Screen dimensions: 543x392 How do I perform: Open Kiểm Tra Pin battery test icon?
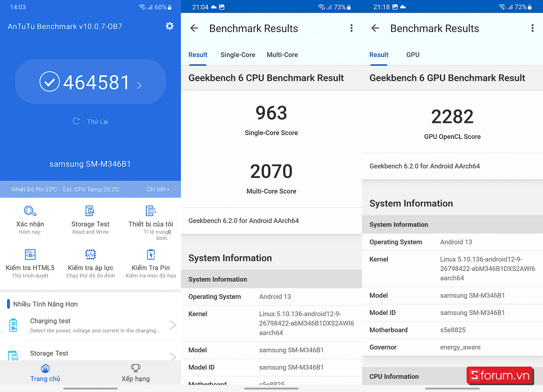(151, 255)
